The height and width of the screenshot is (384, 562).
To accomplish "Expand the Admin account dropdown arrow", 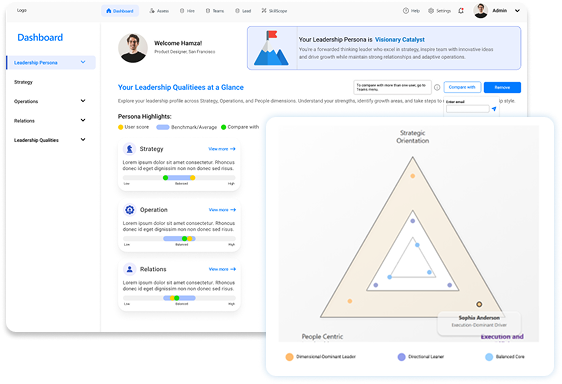I will tap(517, 11).
